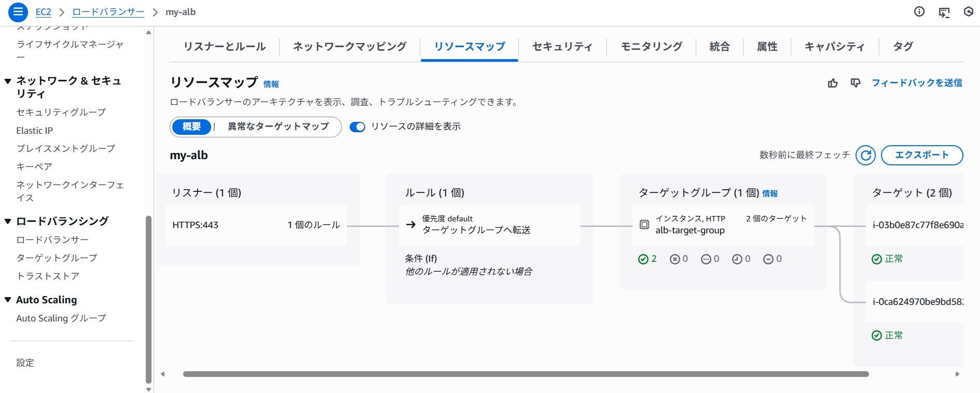Open the hamburger navigation menu
This screenshot has width=980, height=393.
point(18,12)
